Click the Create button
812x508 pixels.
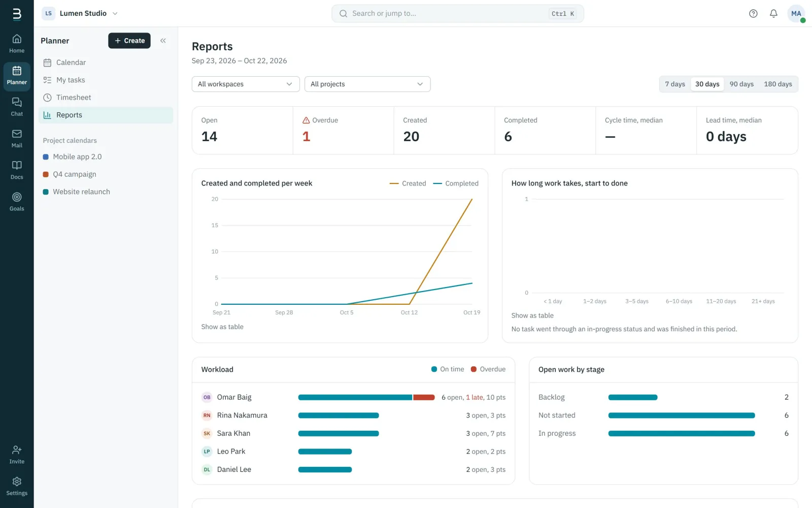click(129, 41)
